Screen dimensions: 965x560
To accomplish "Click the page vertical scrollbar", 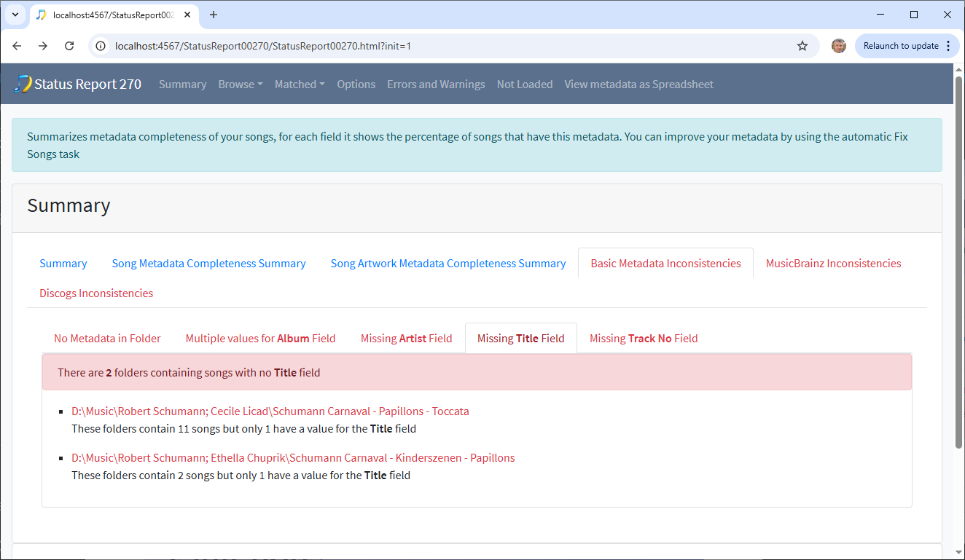I will (x=959, y=262).
